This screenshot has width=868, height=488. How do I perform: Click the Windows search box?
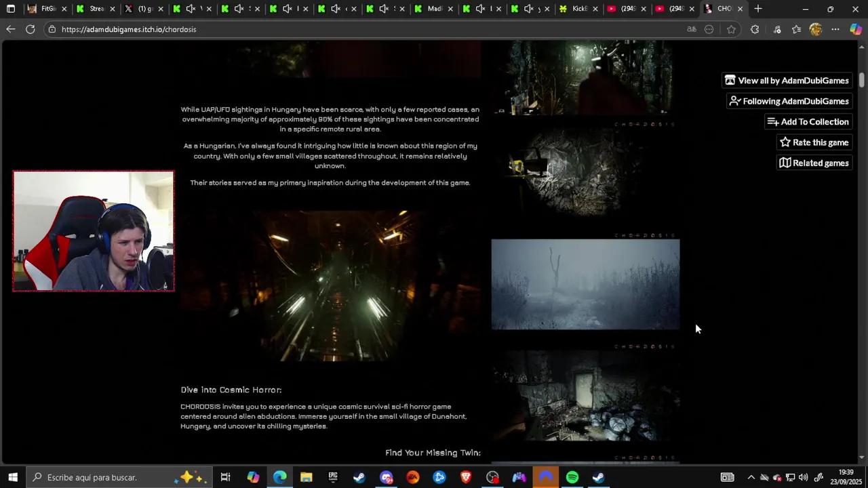[x=120, y=477]
